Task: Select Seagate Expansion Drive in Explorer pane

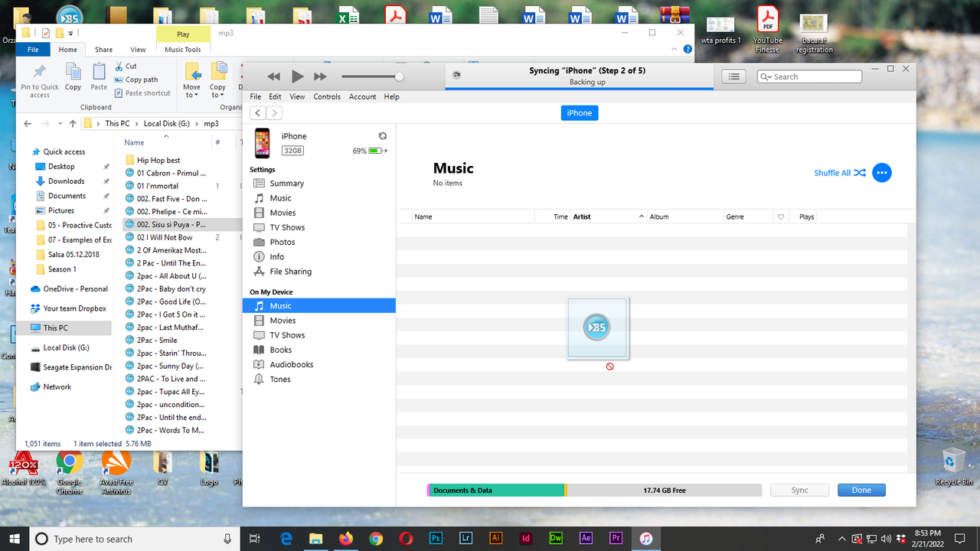Action: coord(71,367)
